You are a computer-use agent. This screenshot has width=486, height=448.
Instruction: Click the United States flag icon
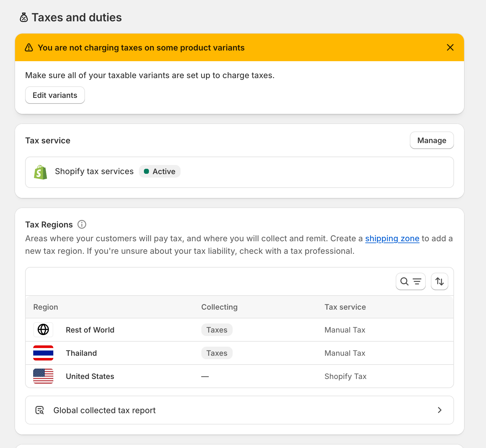43,376
